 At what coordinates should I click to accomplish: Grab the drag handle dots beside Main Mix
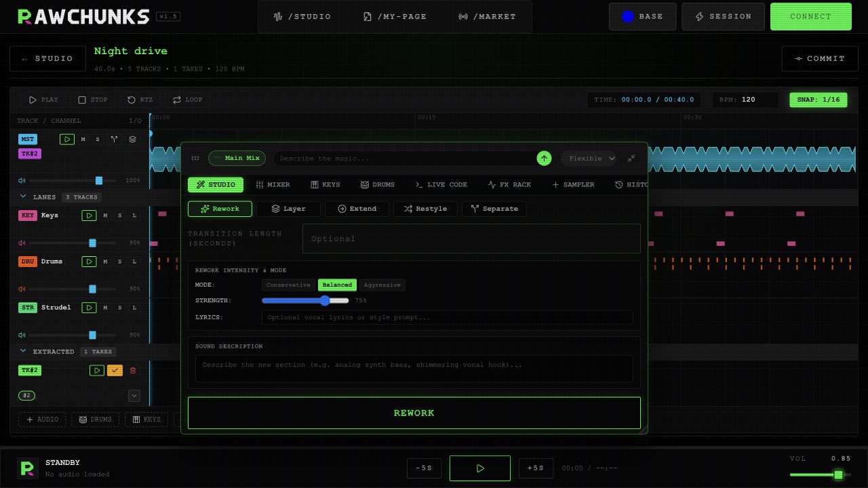[x=195, y=158]
